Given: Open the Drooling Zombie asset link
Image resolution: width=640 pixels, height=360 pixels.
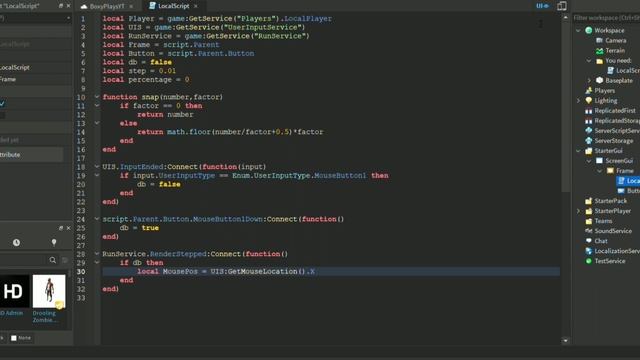Looking at the screenshot, I should coord(45,317).
